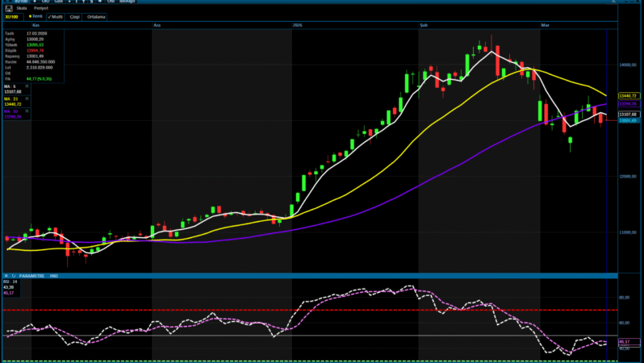Image resolution: width=644 pixels, height=363 pixels.
Task: Open the IND menu in the RSI panel
Action: [53, 276]
